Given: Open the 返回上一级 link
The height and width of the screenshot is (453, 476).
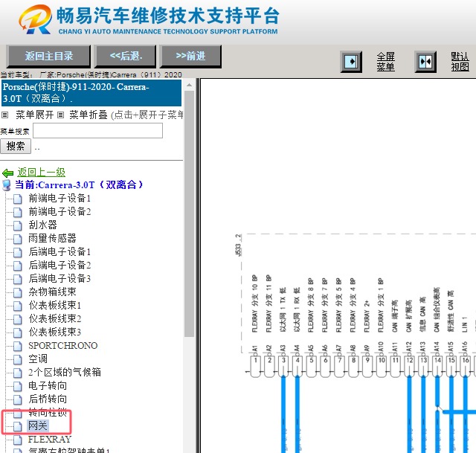Looking at the screenshot, I should coord(42,172).
